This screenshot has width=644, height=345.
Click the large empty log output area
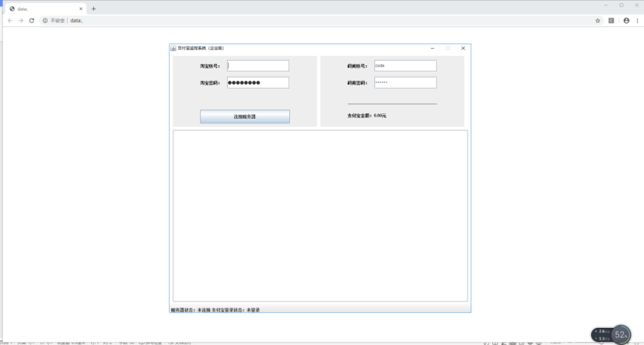click(x=320, y=216)
